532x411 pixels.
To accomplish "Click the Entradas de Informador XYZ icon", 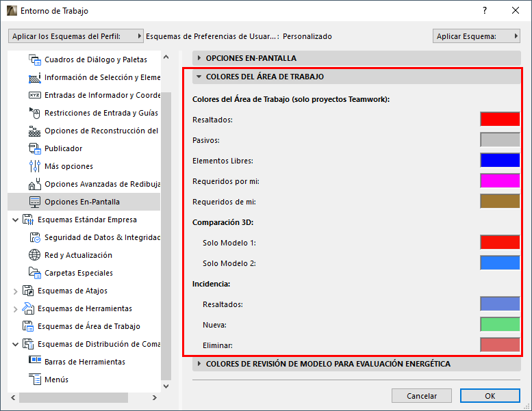I will click(35, 95).
